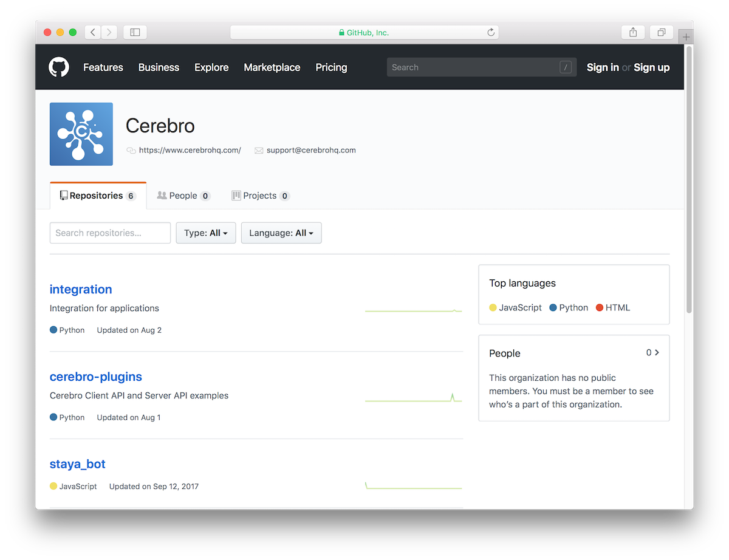Click 'Cerebro Client API and Server API examples' text

[139, 395]
